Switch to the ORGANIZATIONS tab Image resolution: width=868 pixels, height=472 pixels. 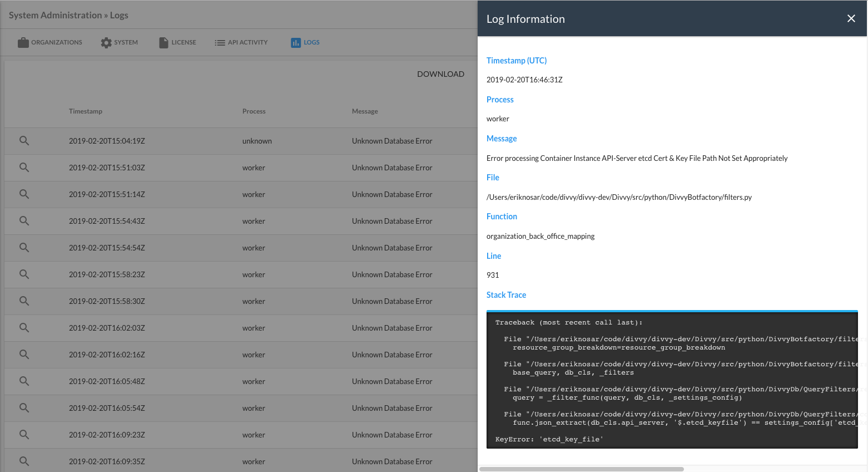coord(49,42)
